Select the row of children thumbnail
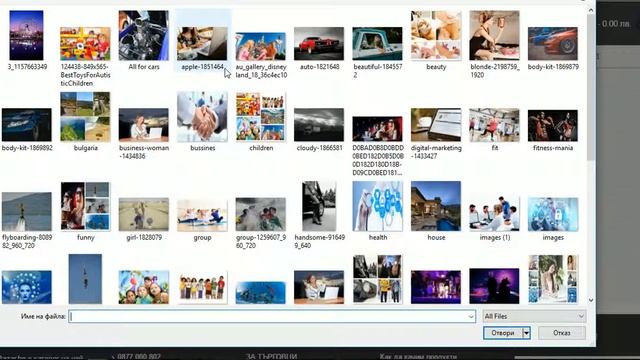 pyautogui.click(x=202, y=287)
